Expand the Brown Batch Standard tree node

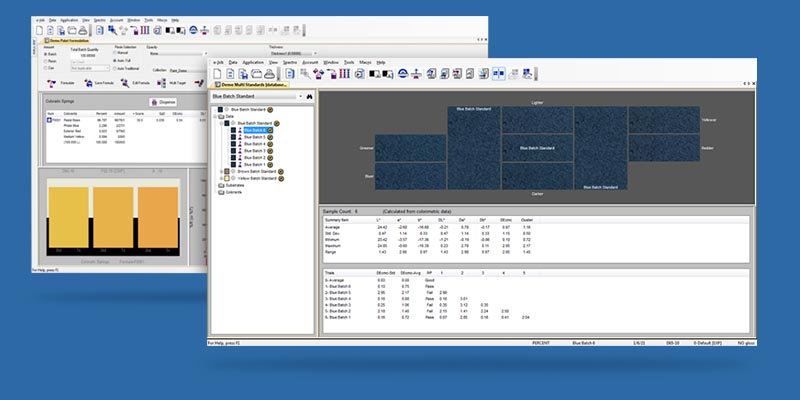[222, 172]
